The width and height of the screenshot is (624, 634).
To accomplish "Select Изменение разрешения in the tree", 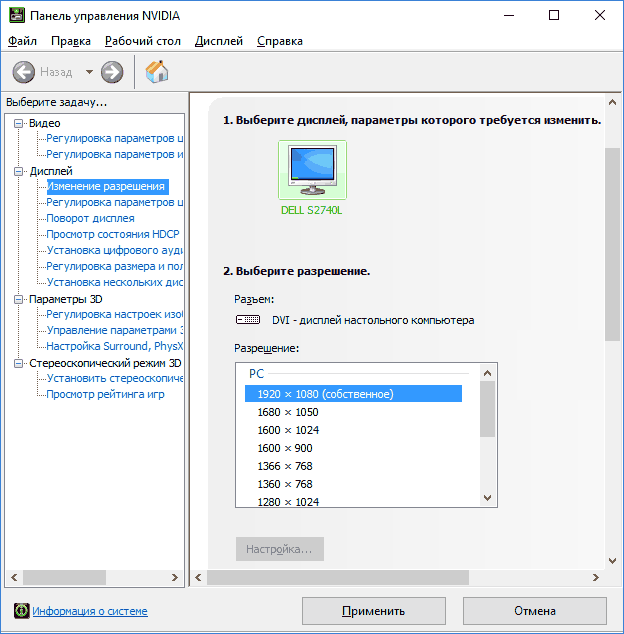I will (107, 186).
